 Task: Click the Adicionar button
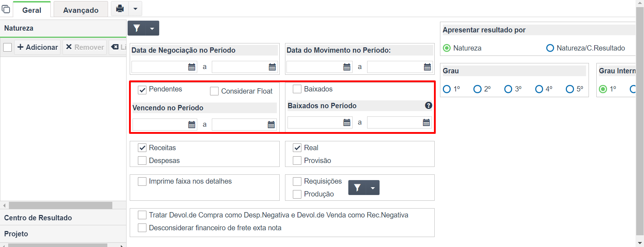38,47
